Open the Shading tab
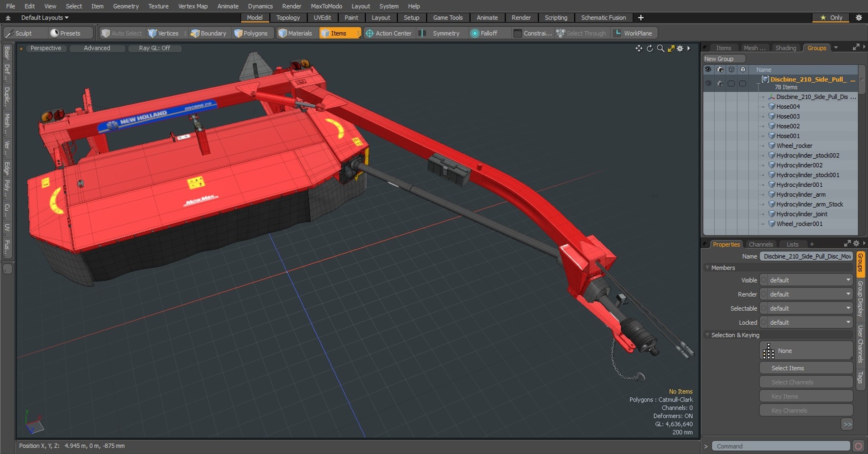 tap(786, 48)
